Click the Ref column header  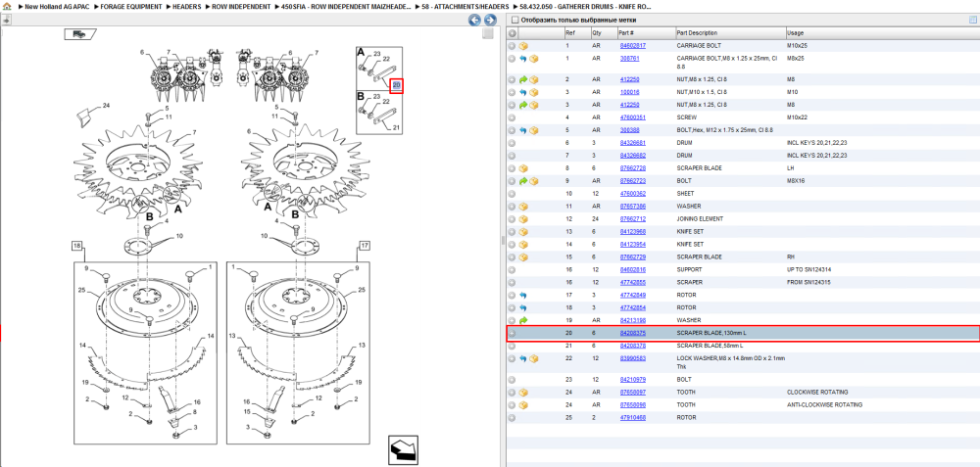click(x=576, y=33)
